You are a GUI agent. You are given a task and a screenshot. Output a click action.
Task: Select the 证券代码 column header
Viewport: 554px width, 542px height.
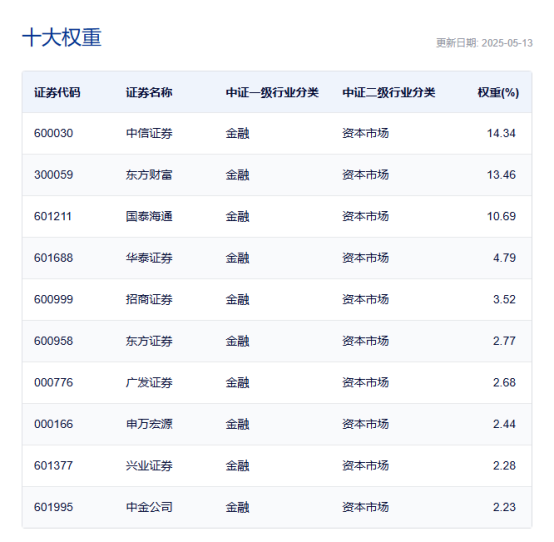point(57,93)
